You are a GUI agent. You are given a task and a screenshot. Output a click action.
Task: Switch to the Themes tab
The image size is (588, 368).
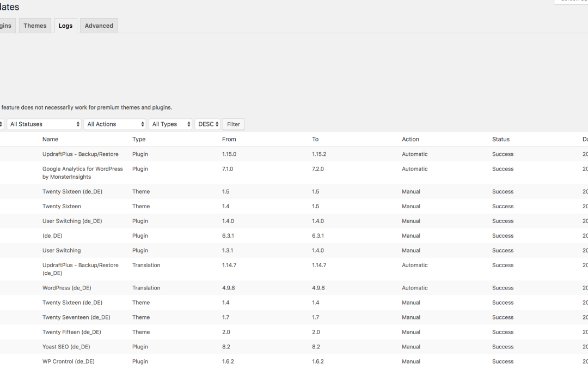click(x=35, y=26)
